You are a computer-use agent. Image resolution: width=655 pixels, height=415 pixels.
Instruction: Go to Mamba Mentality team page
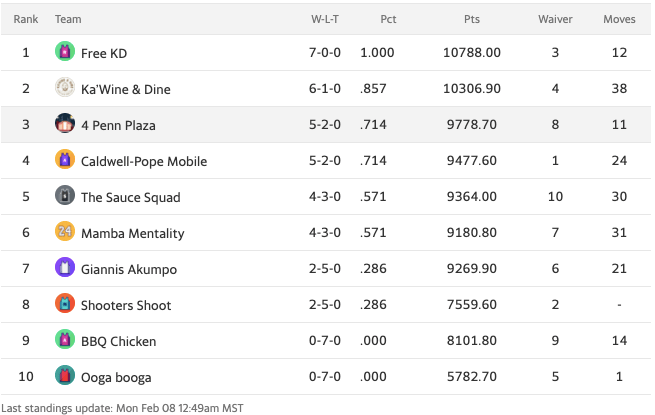[x=132, y=233]
